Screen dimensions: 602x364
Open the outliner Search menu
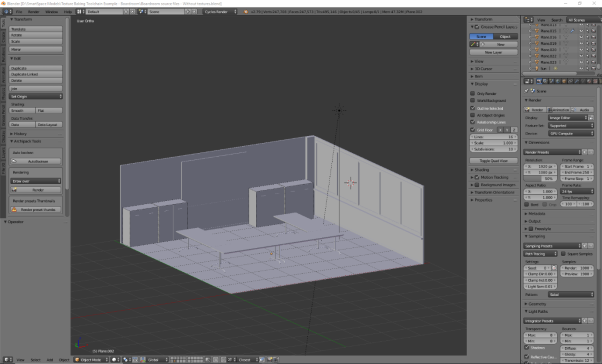pyautogui.click(x=557, y=20)
